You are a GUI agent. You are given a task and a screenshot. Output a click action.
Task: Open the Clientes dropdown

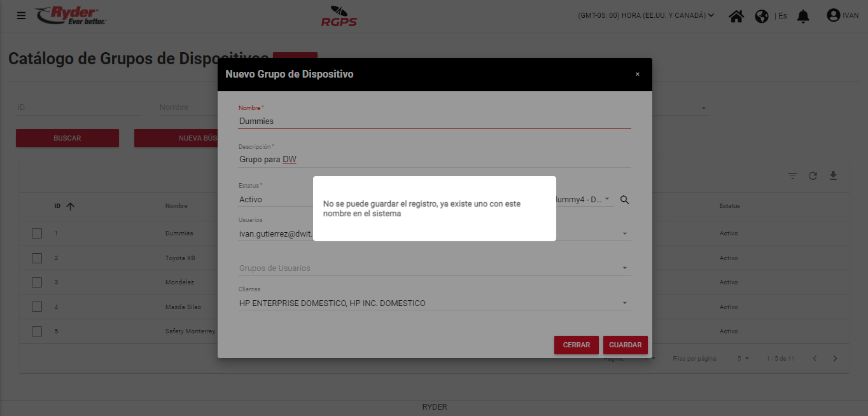click(624, 303)
